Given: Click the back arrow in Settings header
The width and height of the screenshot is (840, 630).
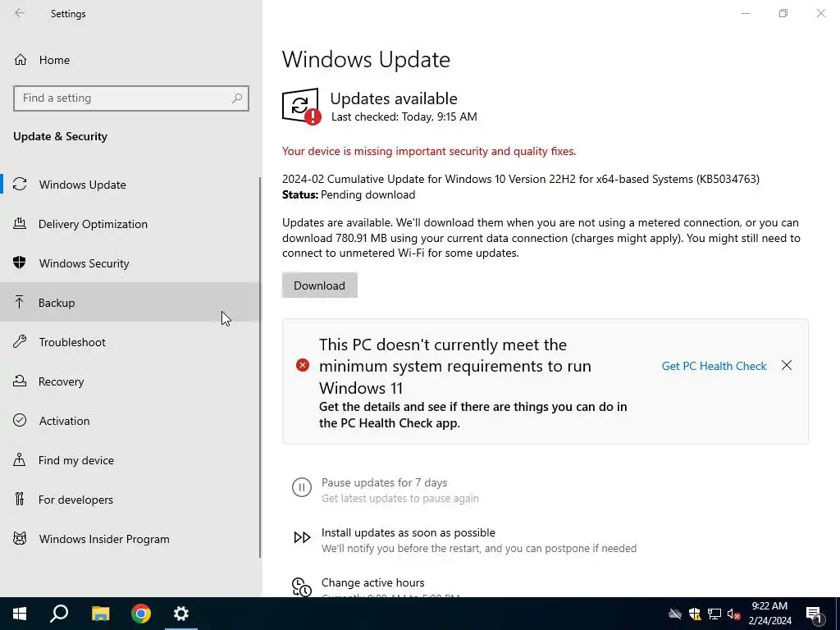Looking at the screenshot, I should coord(20,13).
